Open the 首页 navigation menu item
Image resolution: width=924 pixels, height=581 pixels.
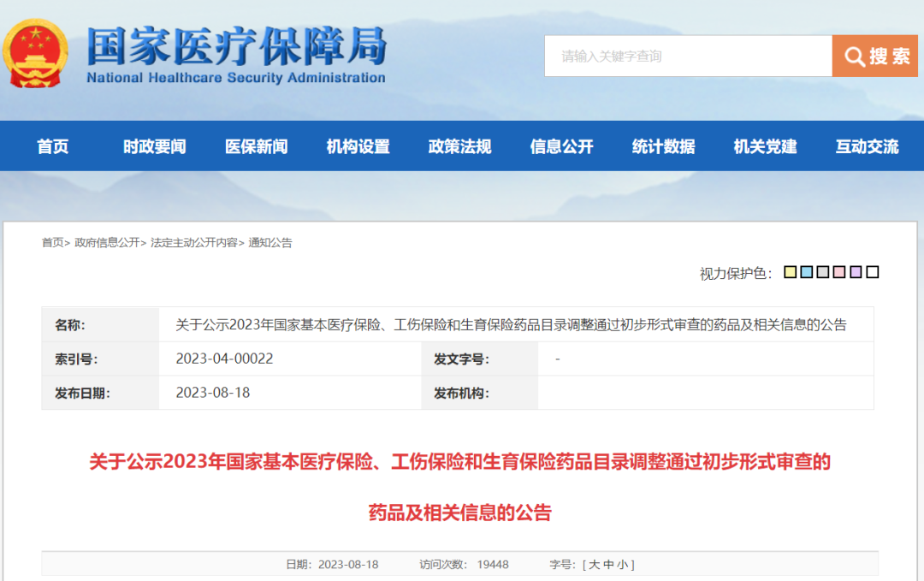point(53,146)
